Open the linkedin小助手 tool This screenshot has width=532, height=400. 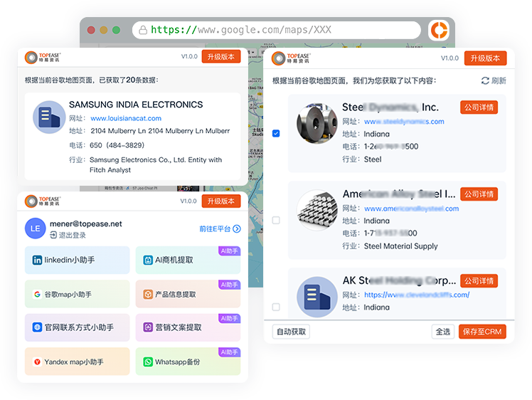78,260
